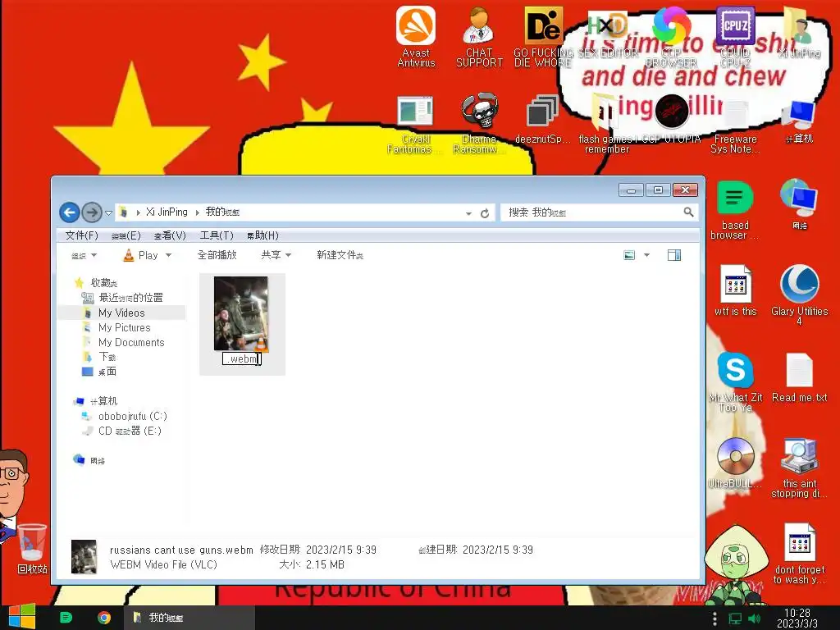Open the Recycle Bin (回收站)
This screenshot has height=630, width=840.
pyautogui.click(x=32, y=549)
